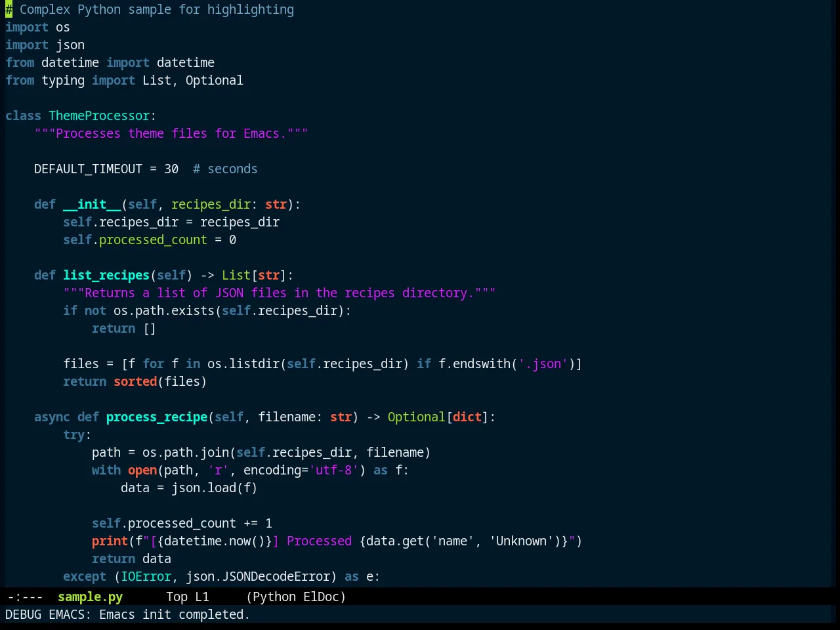Click the buffer status dashes in mode line
This screenshot has width=840, height=630.
click(x=25, y=597)
